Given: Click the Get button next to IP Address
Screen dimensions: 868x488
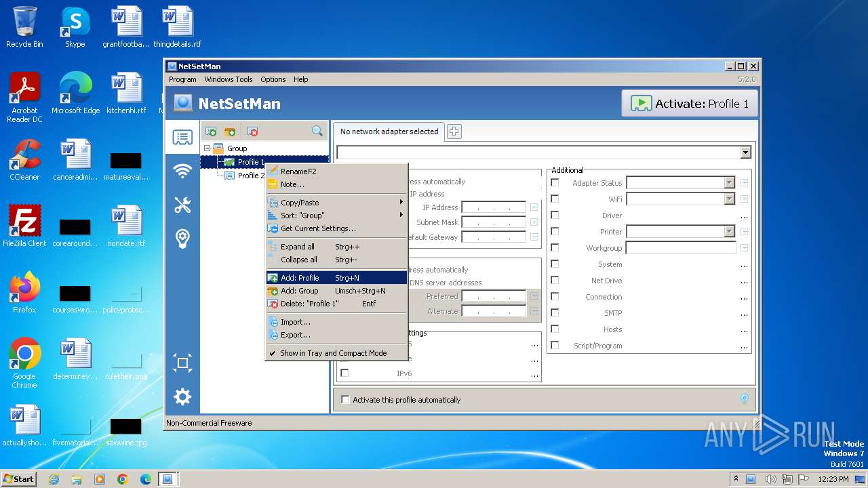Looking at the screenshot, I should [534, 207].
